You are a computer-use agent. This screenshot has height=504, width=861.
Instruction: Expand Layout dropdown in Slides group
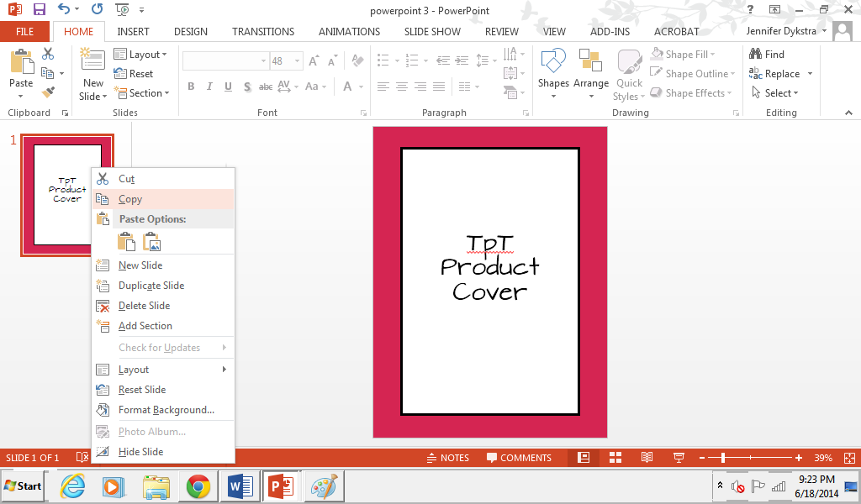pos(140,55)
